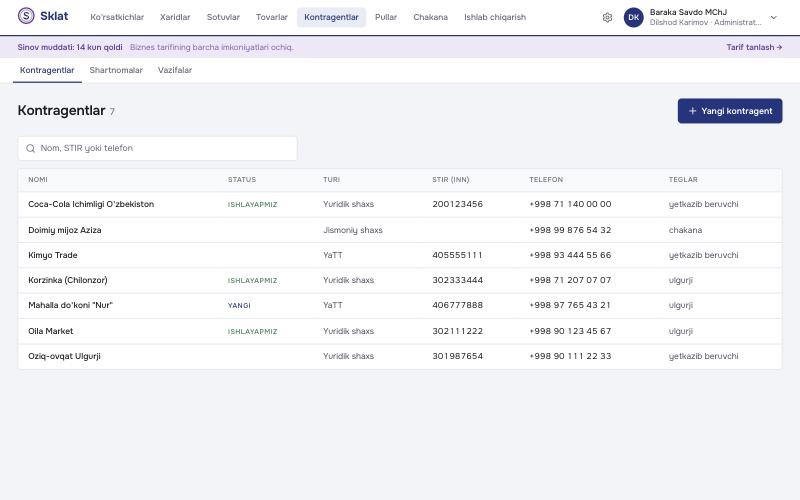Click ISHLAYAPMIZ status for Coca-Cola
Screen dimensions: 800x500
pos(252,205)
